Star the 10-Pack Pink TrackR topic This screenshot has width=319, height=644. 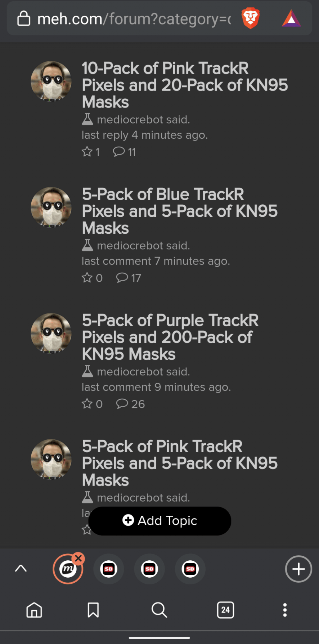coord(87,152)
